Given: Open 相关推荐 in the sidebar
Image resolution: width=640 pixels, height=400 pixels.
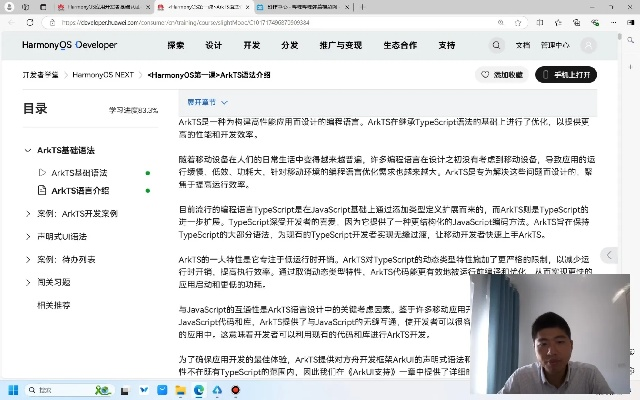Looking at the screenshot, I should pos(54,305).
